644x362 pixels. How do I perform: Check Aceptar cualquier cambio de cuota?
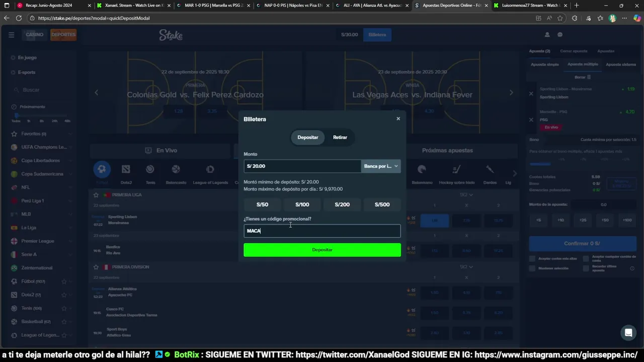[586, 258]
